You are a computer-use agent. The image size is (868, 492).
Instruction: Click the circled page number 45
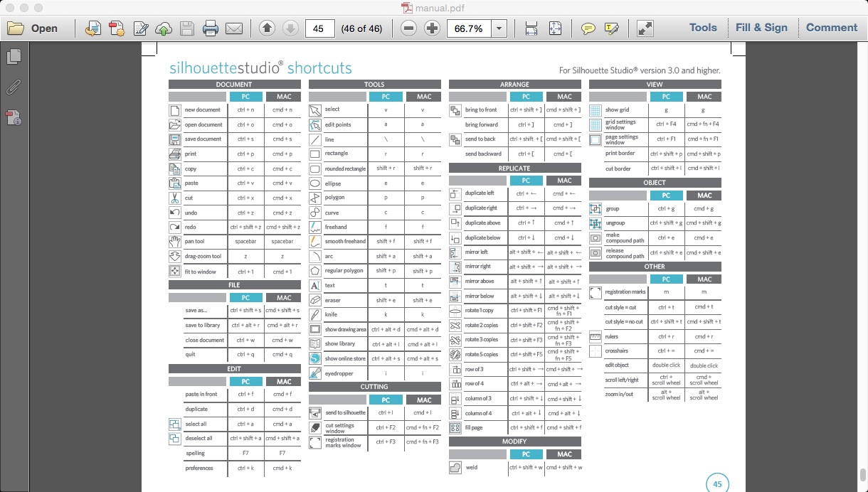(717, 483)
